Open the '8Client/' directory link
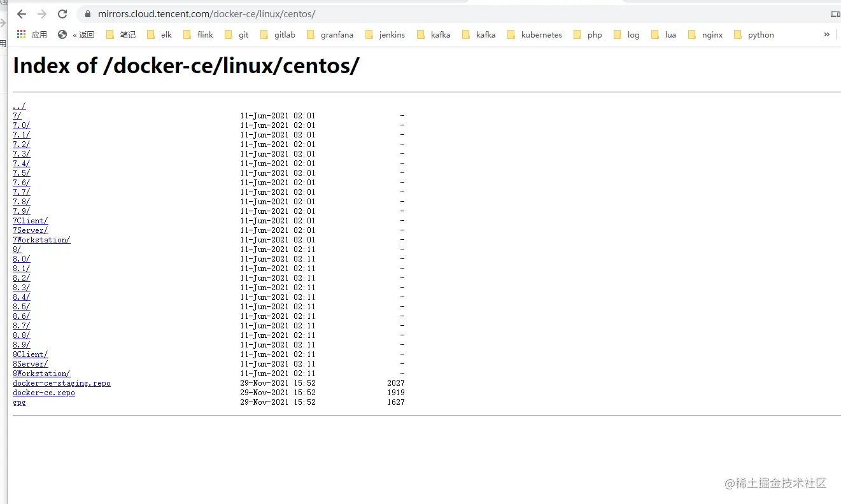Image resolution: width=841 pixels, height=504 pixels. [30, 354]
